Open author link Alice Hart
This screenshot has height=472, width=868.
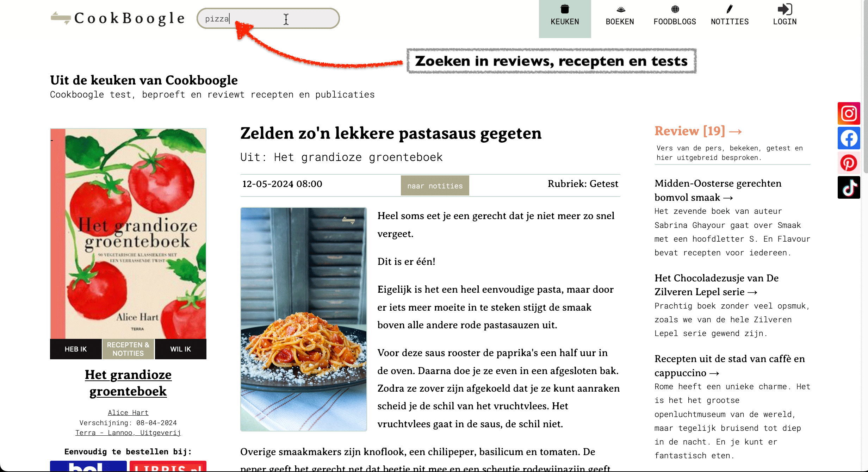click(x=128, y=412)
